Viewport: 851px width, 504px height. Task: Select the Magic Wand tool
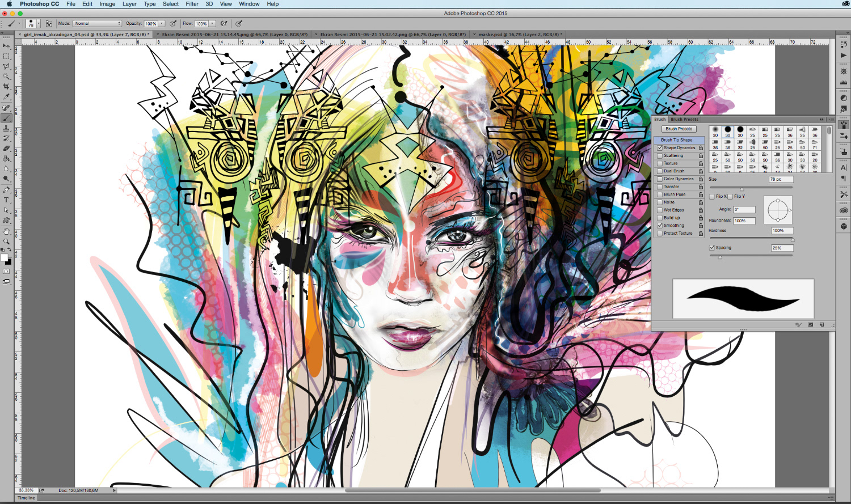tap(7, 77)
